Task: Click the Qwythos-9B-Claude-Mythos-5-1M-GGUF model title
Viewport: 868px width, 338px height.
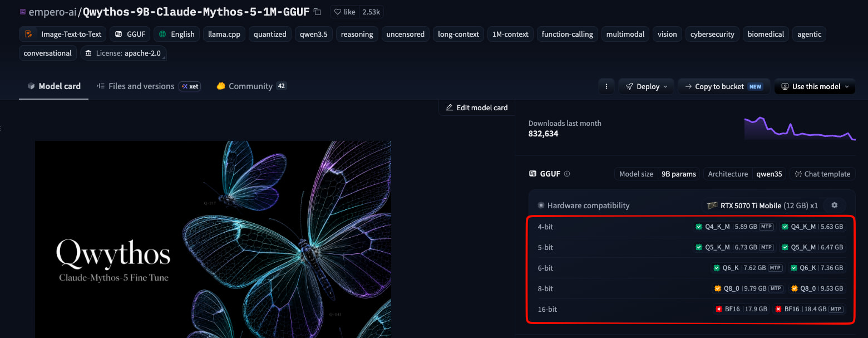Action: (196, 11)
